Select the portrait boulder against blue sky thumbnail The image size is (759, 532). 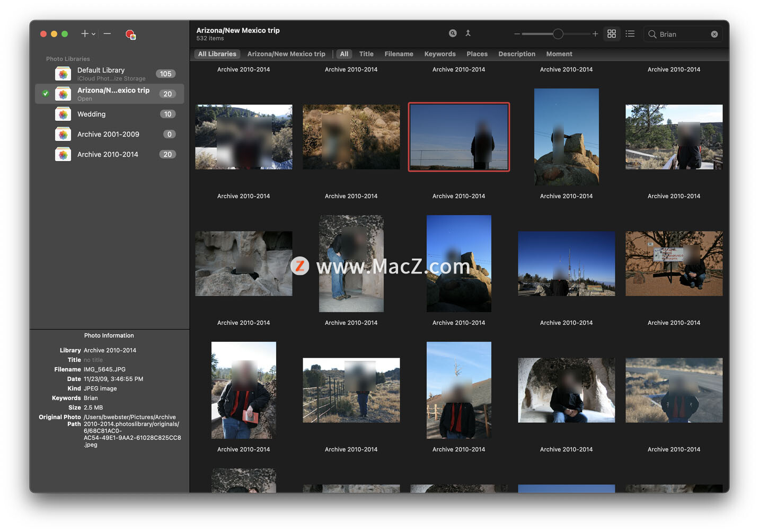(567, 137)
